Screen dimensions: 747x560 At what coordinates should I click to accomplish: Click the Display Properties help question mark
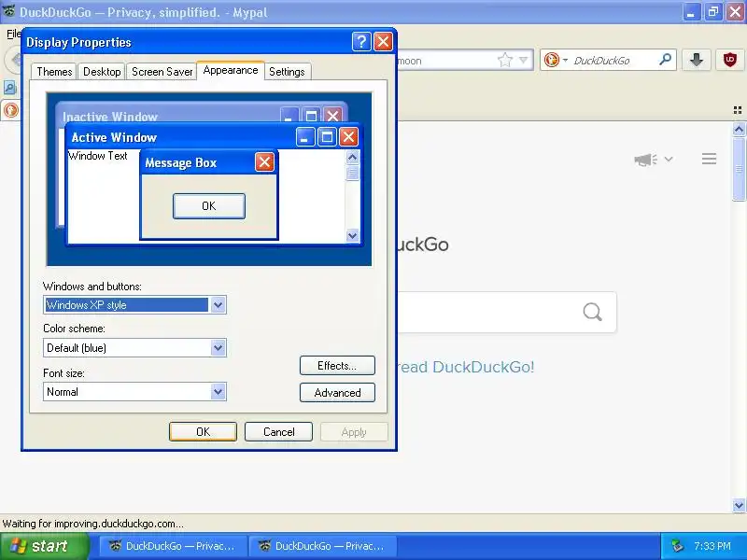(x=361, y=42)
